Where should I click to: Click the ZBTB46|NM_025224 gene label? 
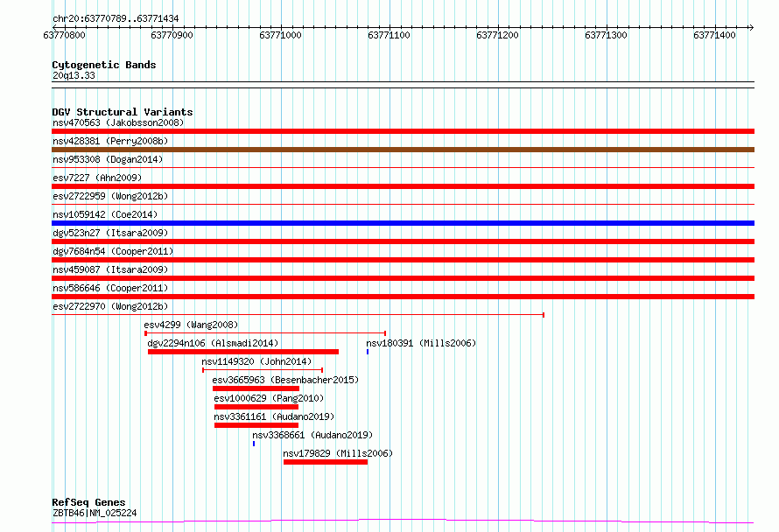[95, 513]
